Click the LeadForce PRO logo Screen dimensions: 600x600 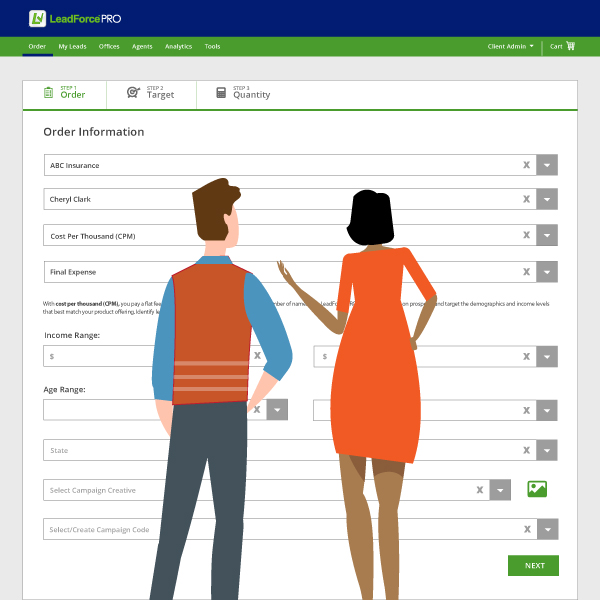(75, 18)
